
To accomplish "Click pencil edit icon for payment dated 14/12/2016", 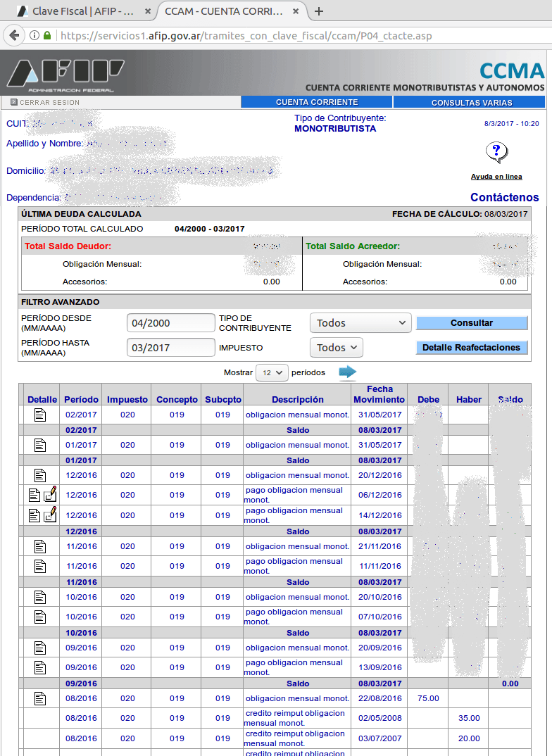I will coord(50,515).
